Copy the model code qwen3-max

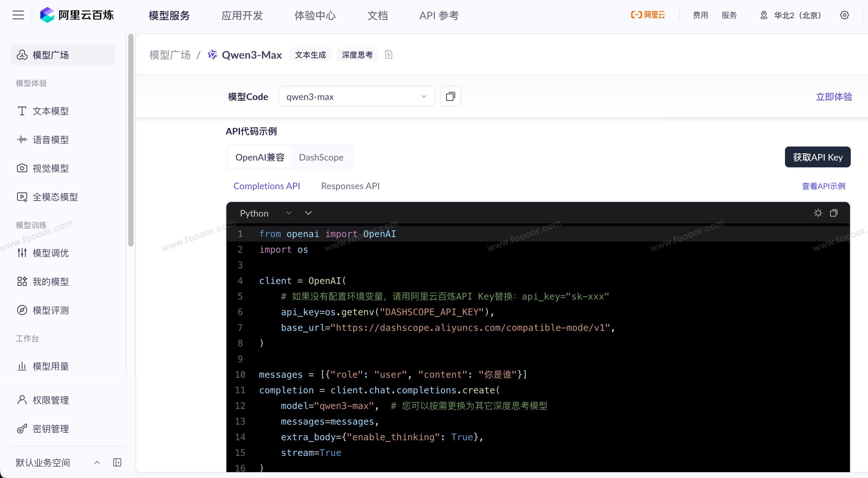click(450, 97)
